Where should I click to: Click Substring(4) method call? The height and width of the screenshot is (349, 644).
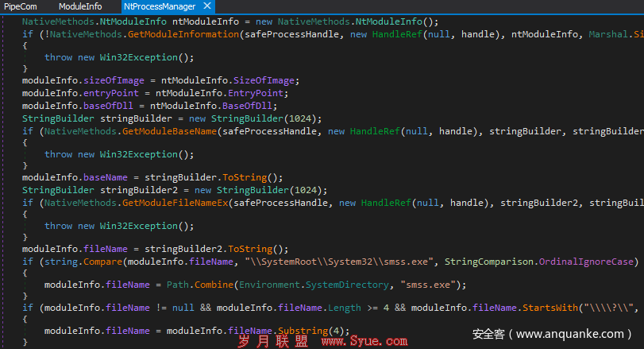(x=314, y=331)
